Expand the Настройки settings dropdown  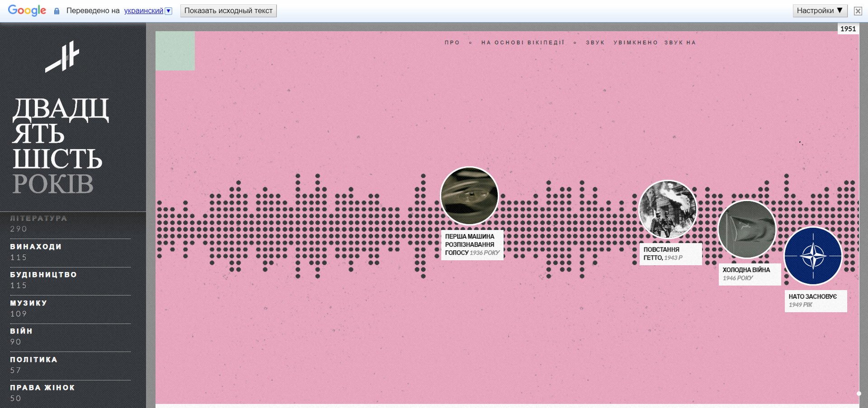819,11
